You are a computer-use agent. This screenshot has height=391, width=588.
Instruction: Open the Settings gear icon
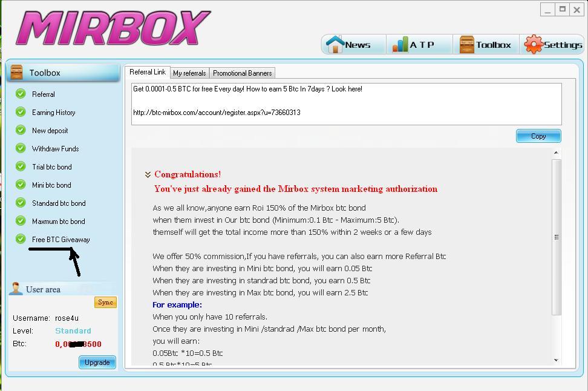coord(533,44)
